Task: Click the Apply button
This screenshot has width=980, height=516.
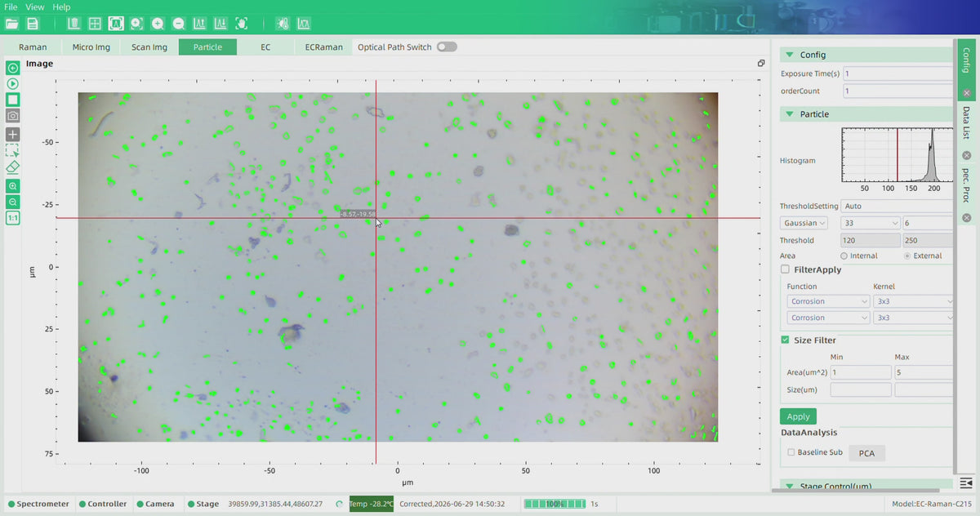Action: 798,416
